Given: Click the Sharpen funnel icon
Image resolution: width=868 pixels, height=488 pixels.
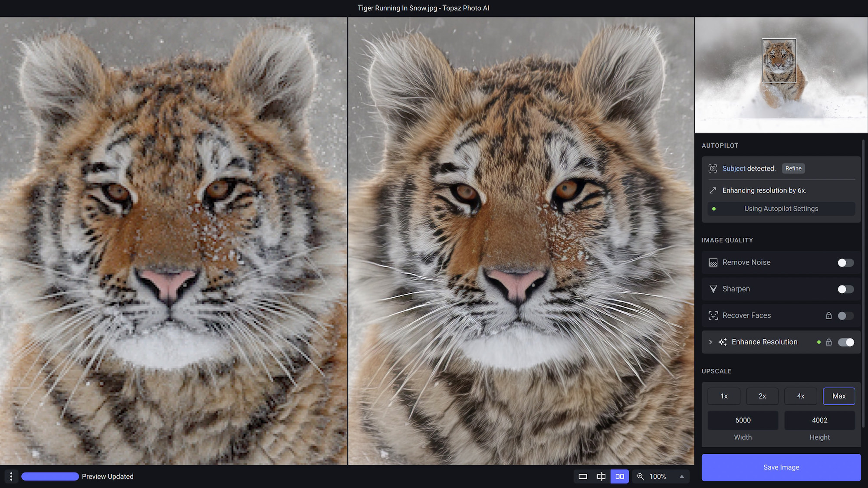Looking at the screenshot, I should coord(713,289).
